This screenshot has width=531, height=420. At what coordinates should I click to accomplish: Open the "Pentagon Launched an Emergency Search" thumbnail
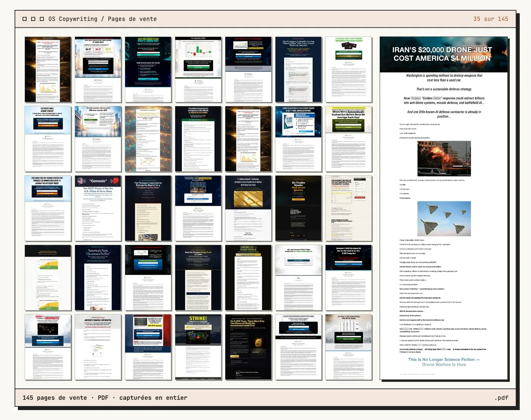click(x=148, y=208)
